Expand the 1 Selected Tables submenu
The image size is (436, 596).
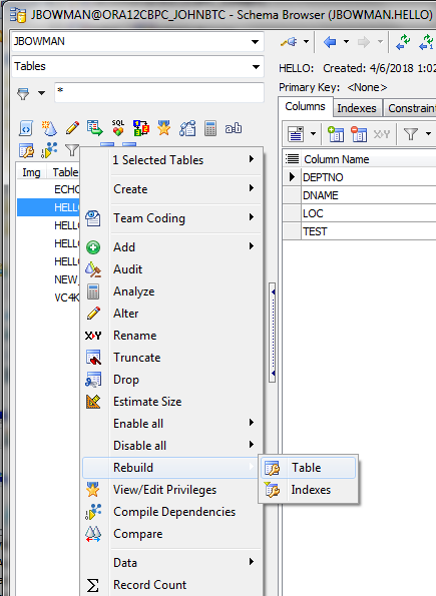(x=172, y=160)
